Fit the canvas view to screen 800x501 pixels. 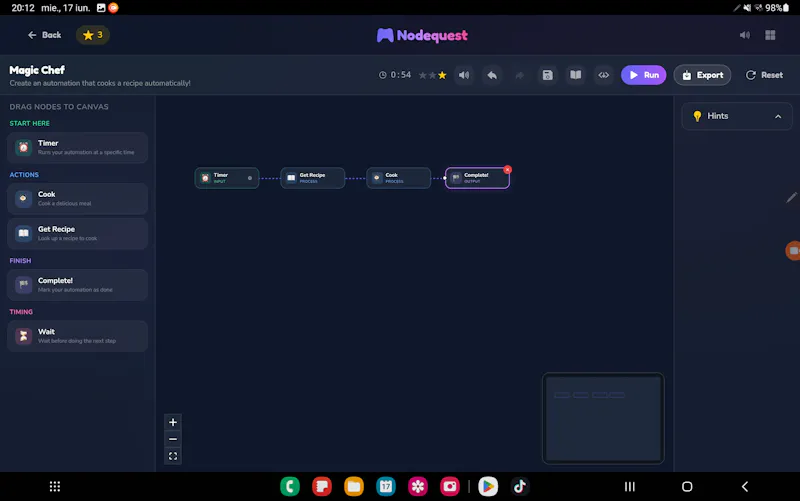pos(173,456)
